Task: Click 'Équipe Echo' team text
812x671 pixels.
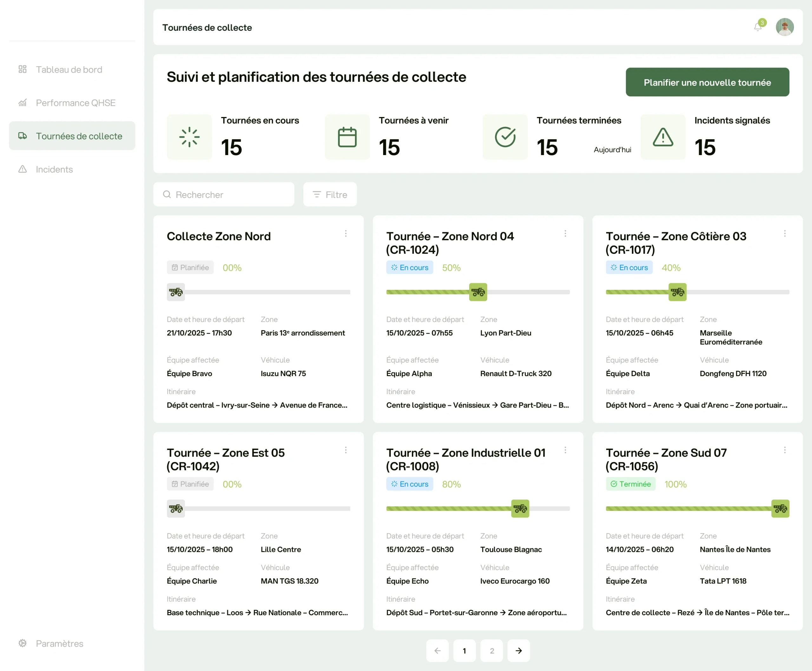Action: pyautogui.click(x=408, y=581)
